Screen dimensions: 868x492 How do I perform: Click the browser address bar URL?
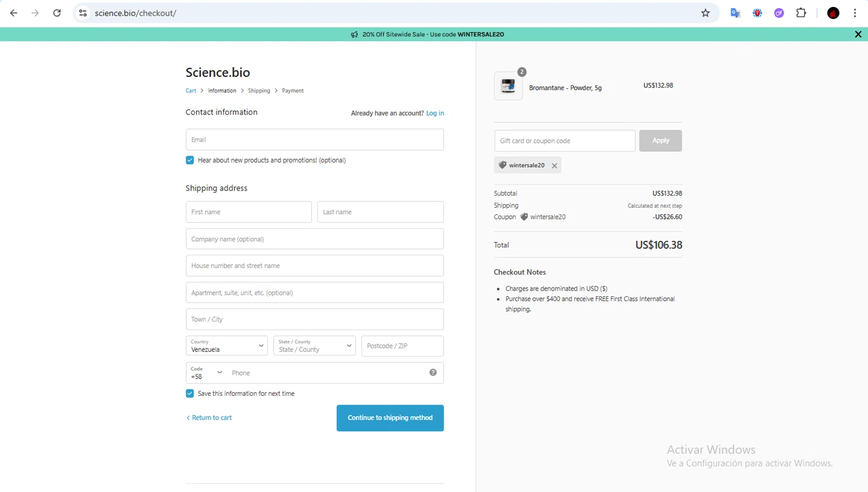pos(135,13)
